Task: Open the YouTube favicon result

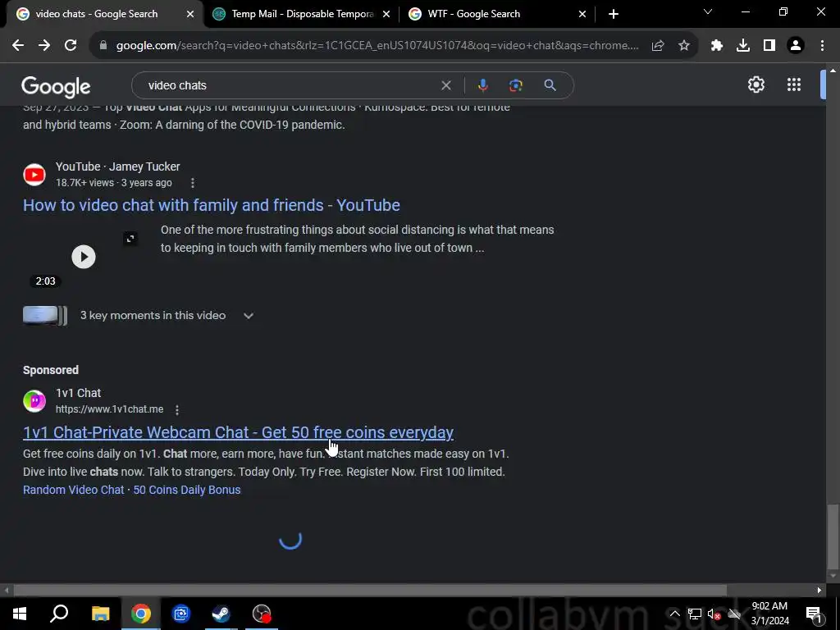Action: tap(34, 175)
